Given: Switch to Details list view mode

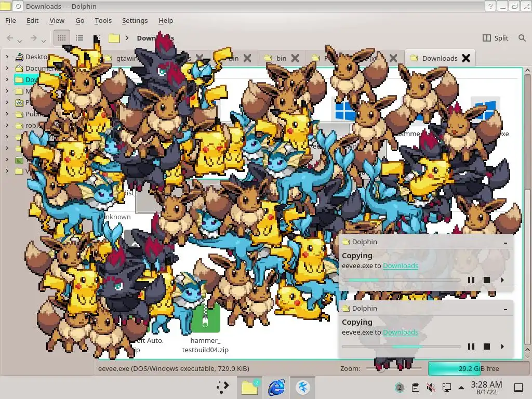Looking at the screenshot, I should coord(79,38).
